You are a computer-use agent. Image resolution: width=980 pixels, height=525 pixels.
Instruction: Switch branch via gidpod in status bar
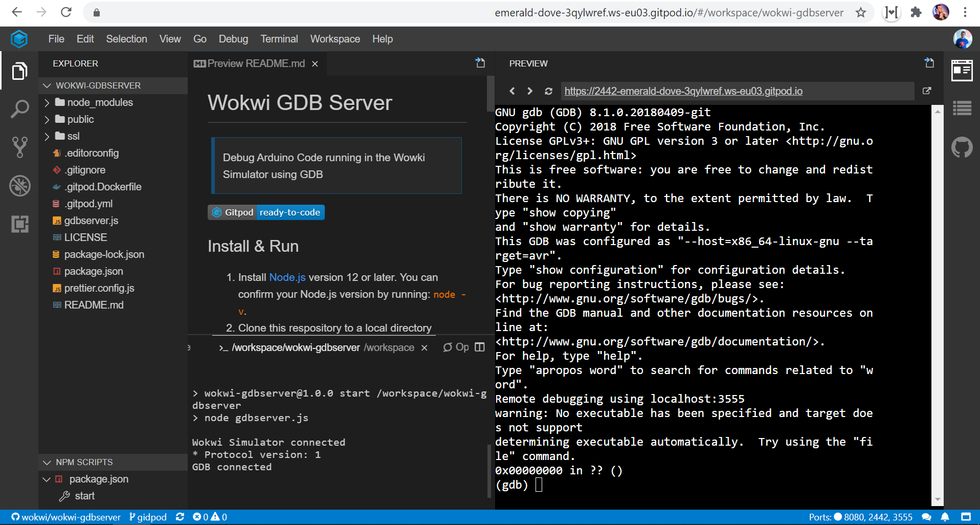click(x=148, y=517)
